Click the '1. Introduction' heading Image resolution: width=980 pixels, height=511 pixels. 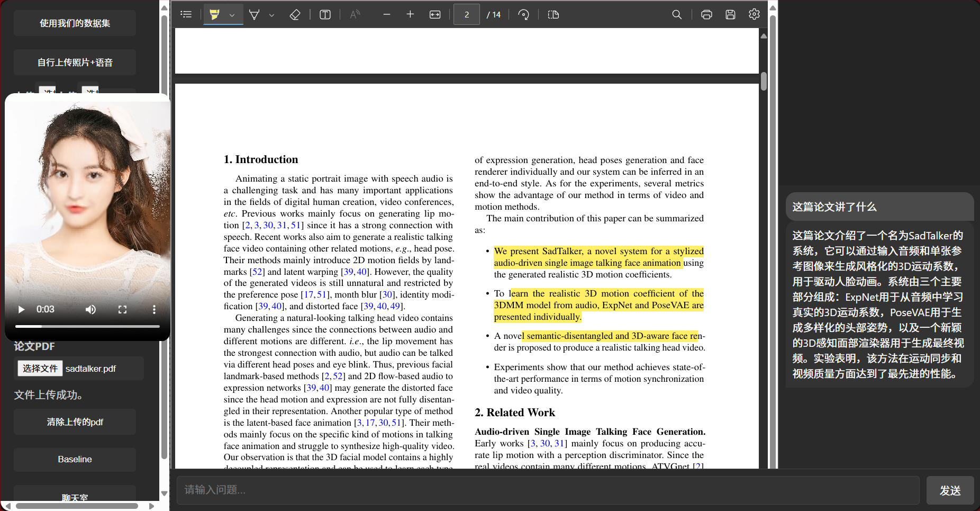[x=261, y=159]
